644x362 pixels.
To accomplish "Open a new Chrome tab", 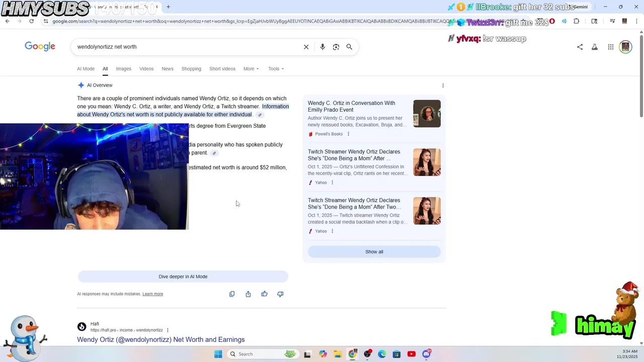I will (x=168, y=7).
